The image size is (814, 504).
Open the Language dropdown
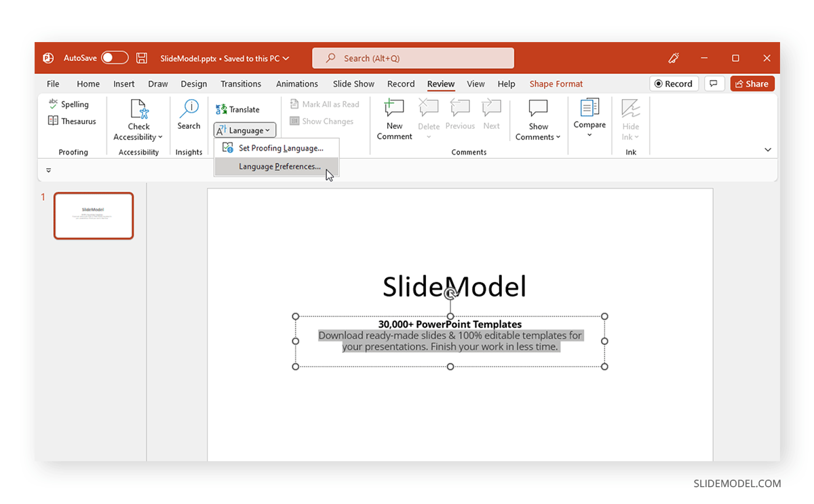(x=244, y=130)
